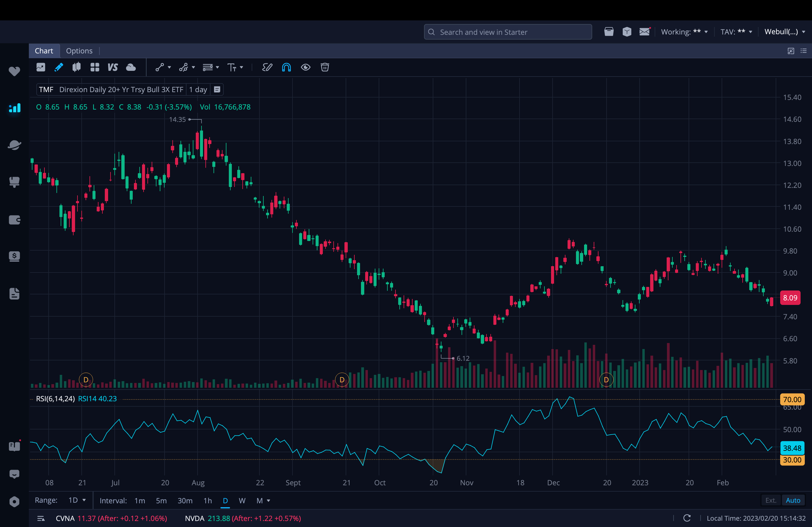Click the popout window icon top right

tap(790, 51)
